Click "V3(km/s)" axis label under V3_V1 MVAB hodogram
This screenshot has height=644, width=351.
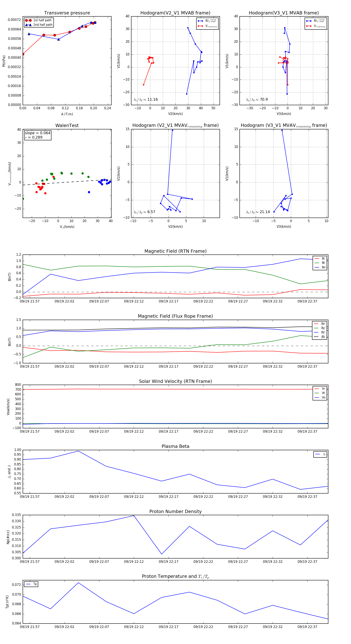pyautogui.click(x=284, y=114)
